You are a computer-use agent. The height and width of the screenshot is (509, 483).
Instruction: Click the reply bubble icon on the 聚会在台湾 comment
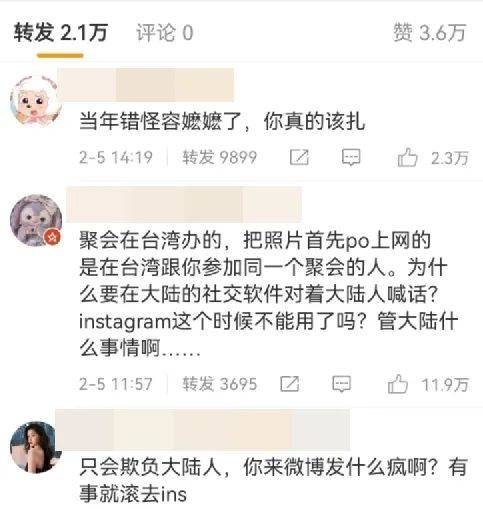pyautogui.click(x=342, y=384)
